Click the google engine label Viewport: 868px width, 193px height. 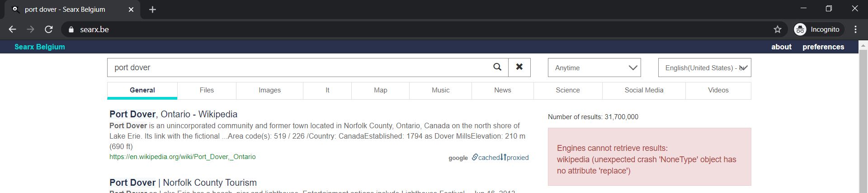[458, 158]
